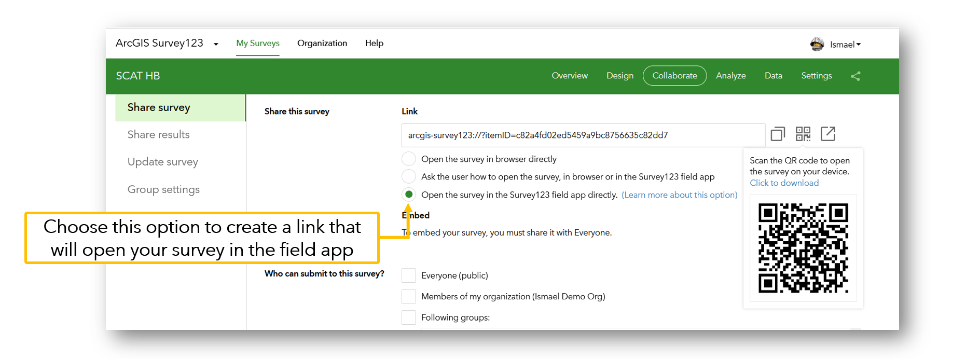
Task: Check Following groups checkbox
Action: tap(409, 317)
